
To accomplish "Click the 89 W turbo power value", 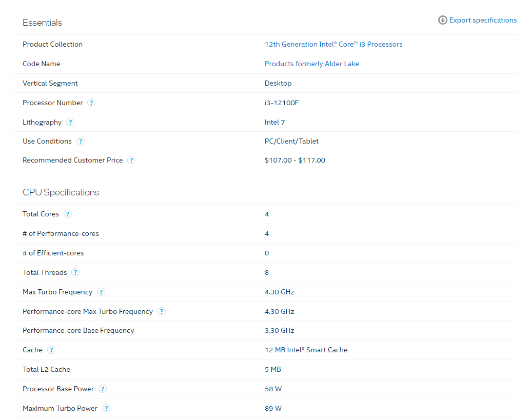I will [273, 409].
